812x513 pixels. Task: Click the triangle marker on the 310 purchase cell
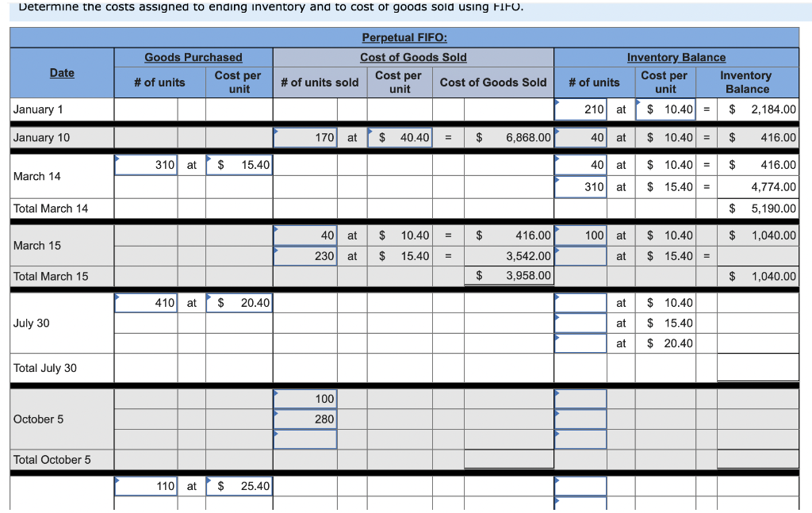[x=117, y=159]
